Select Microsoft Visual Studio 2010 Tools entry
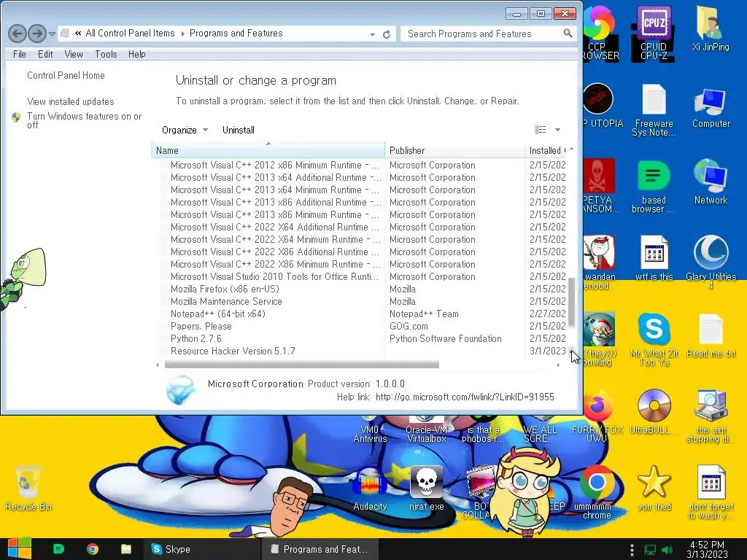Screen dimensions: 747x560 (274, 276)
